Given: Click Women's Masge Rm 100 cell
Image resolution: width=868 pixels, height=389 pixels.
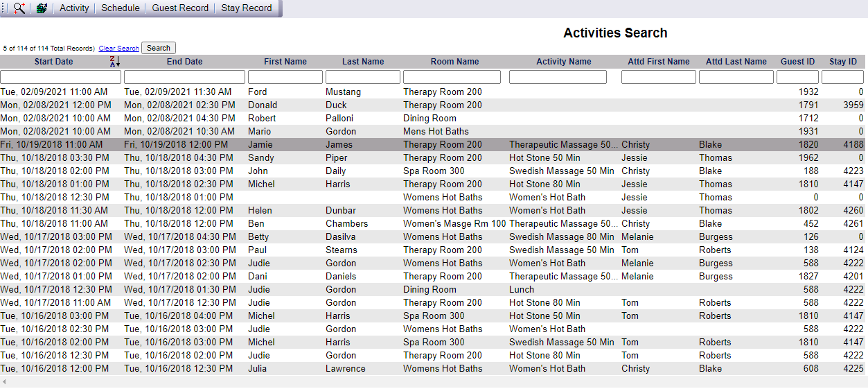Looking at the screenshot, I should [454, 223].
